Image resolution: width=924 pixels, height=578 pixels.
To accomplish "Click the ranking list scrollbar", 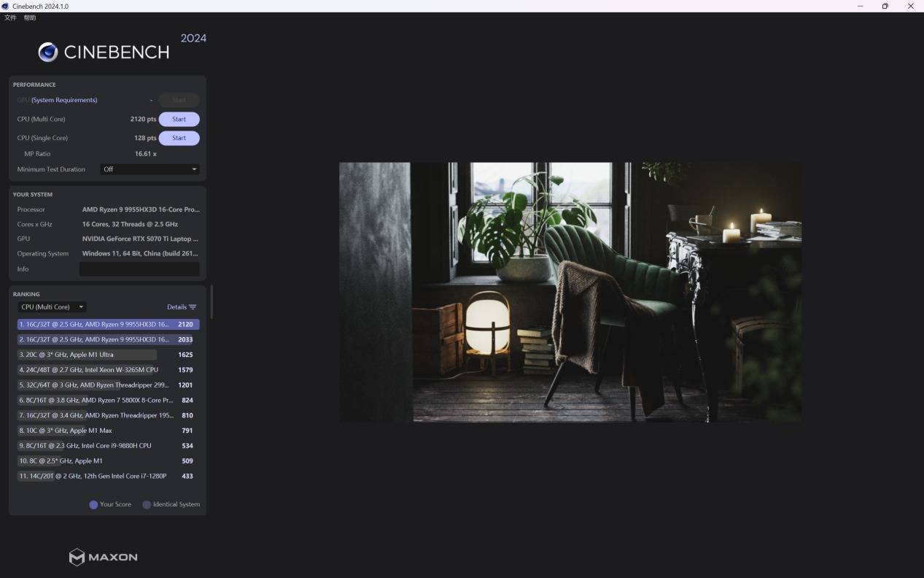I will (211, 302).
